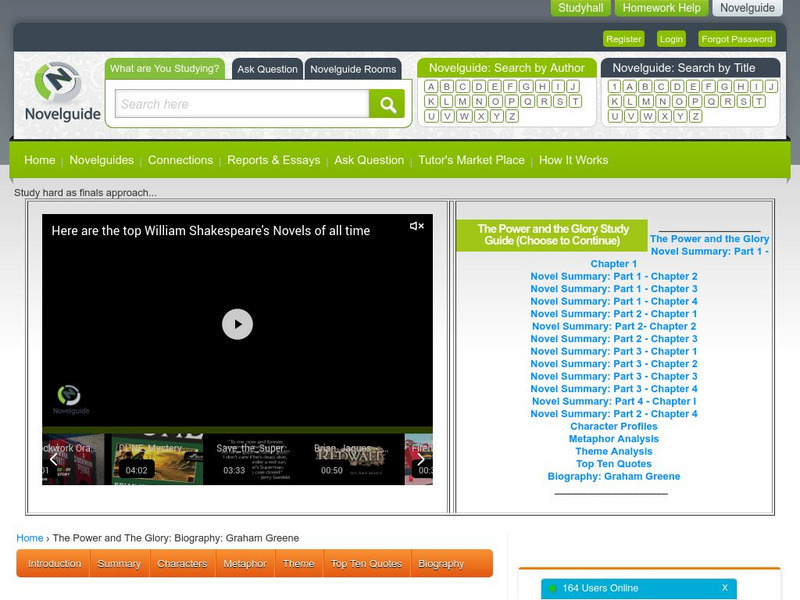Open Character Profiles link
The width and height of the screenshot is (800, 600).
click(614, 427)
